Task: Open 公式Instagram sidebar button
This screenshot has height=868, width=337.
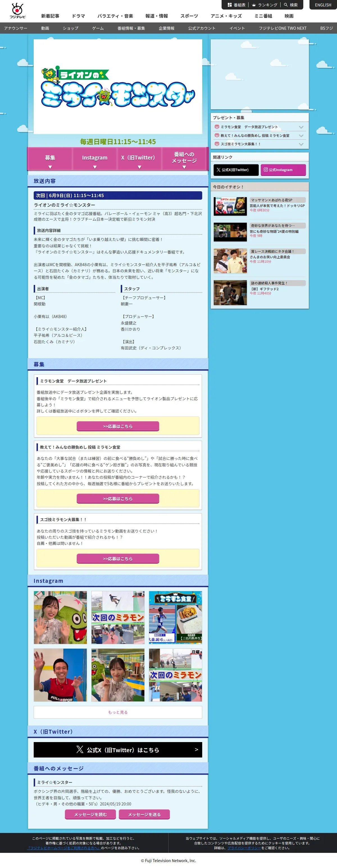Action: [x=283, y=170]
